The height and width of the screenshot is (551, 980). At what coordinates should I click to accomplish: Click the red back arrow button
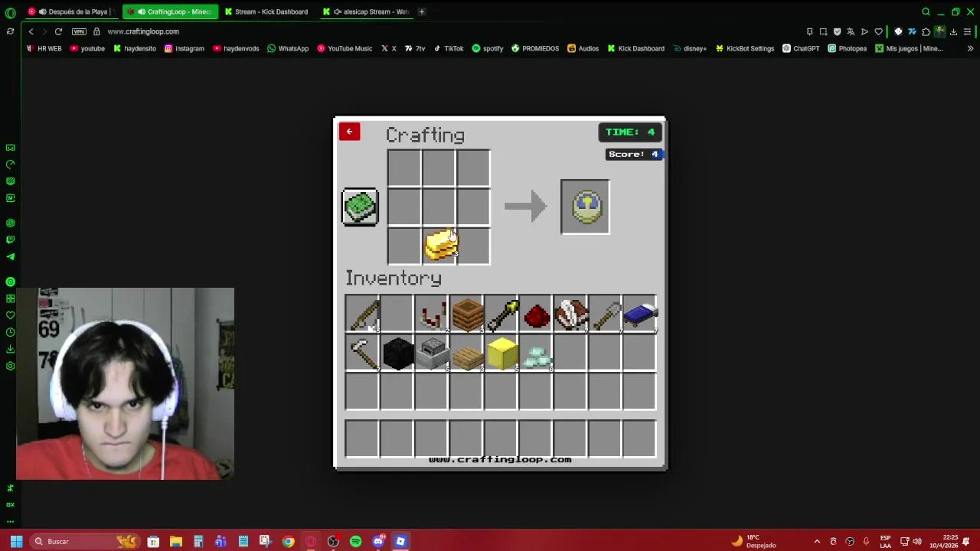click(349, 132)
